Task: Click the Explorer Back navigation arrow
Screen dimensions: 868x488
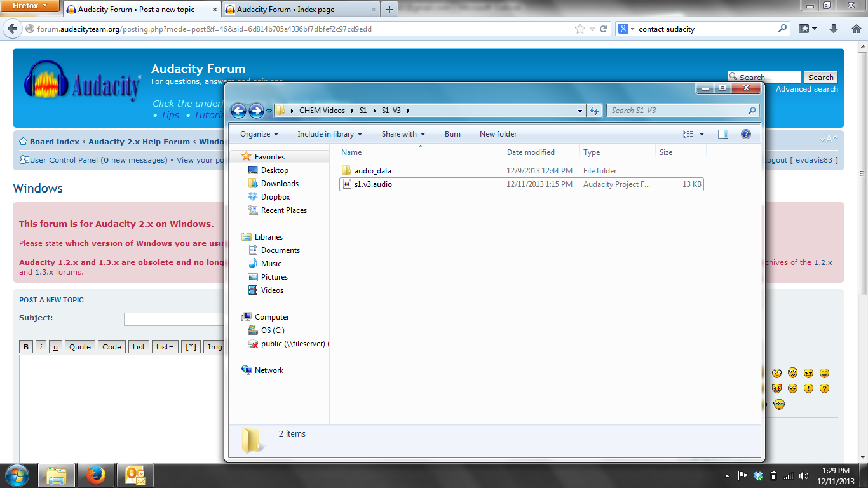Action: pos(238,111)
